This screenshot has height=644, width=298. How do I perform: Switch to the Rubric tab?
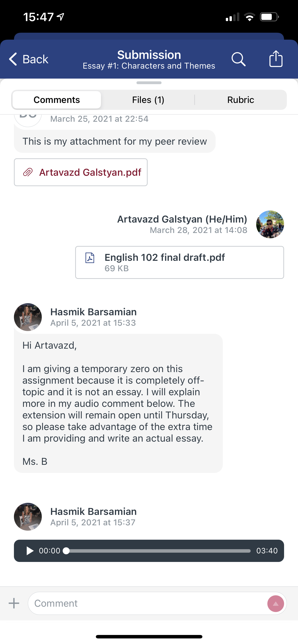point(240,100)
